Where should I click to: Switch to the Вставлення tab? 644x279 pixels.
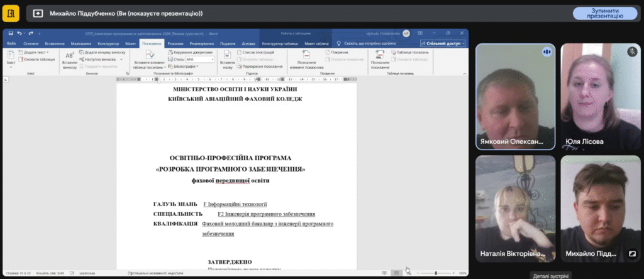[x=55, y=43]
